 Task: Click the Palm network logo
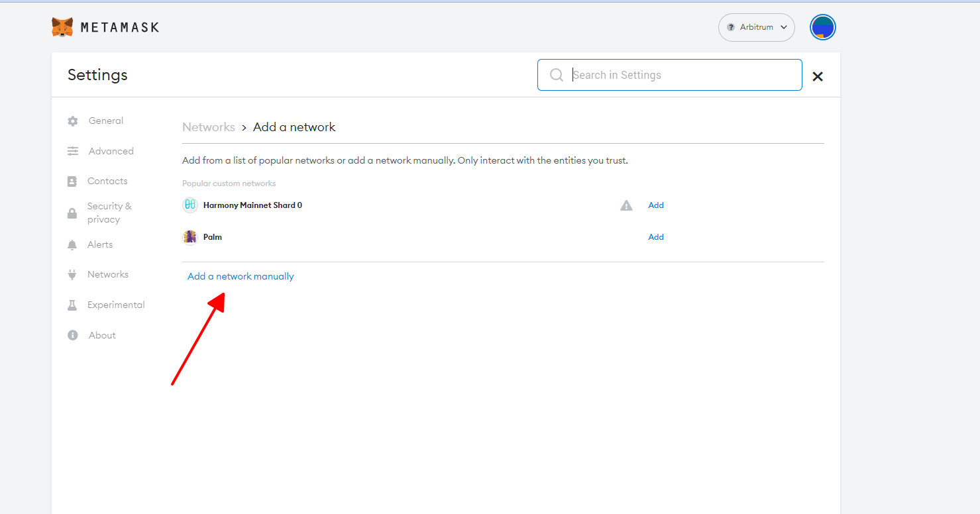tap(190, 237)
